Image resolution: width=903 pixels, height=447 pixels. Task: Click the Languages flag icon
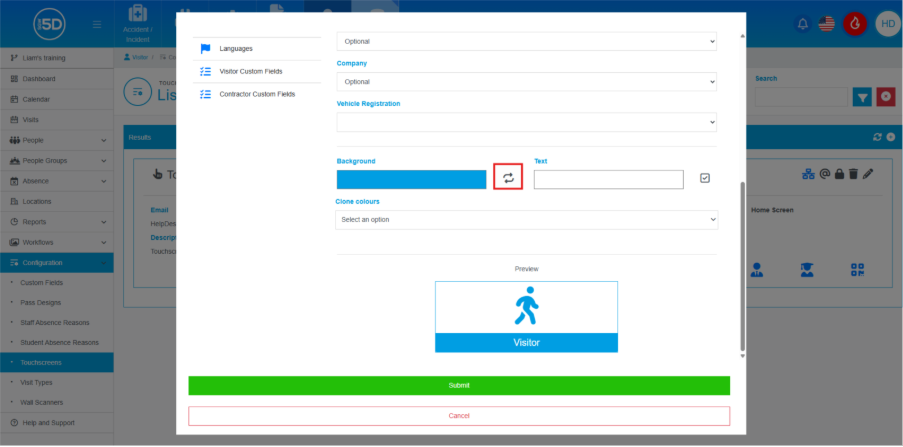point(206,48)
